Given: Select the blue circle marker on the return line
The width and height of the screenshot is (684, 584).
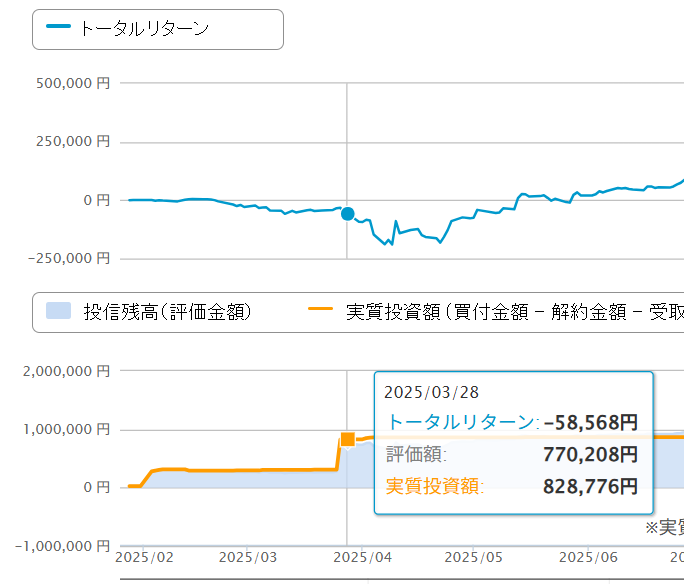Looking at the screenshot, I should point(347,213).
